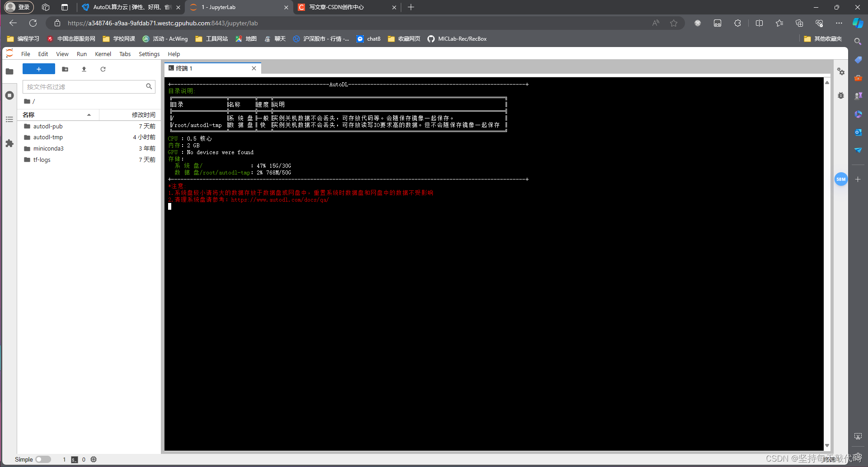Add this page to favorites star icon
868x467 pixels.
point(674,23)
